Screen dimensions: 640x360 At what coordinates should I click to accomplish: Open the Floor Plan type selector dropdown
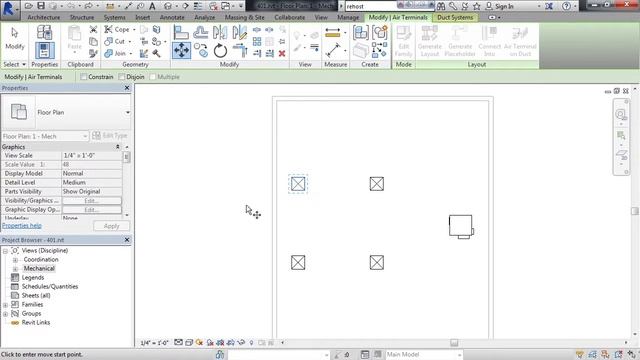[x=127, y=112]
